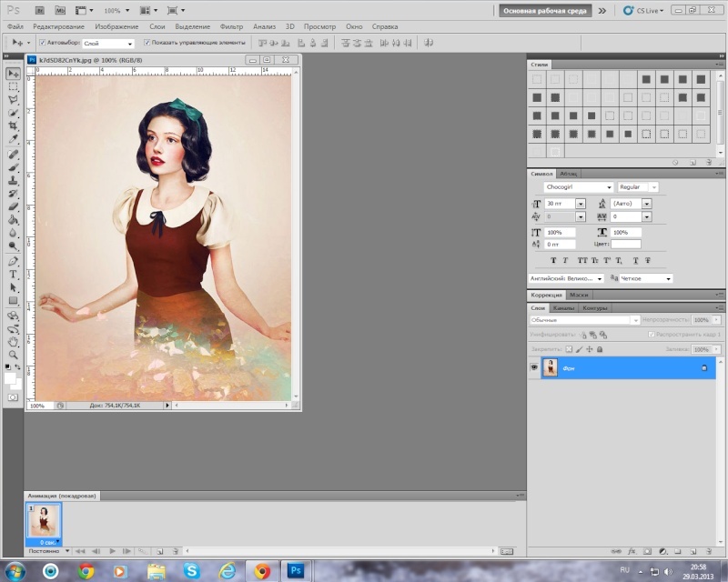Toggle Показать управляющие элементы checkbox
This screenshot has height=582, width=728.
tap(147, 43)
